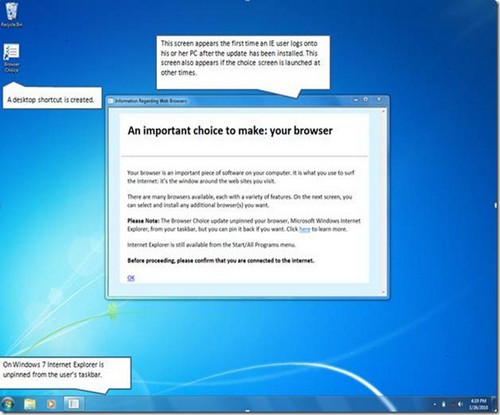Screen dimensions: 500x415
Task: Click the OK link in the dialog
Action: pyautogui.click(x=131, y=278)
